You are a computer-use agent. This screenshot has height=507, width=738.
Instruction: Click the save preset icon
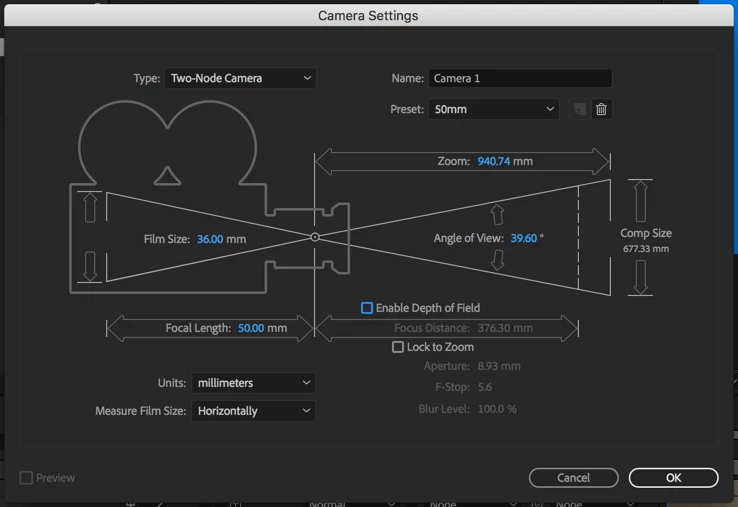pos(579,109)
